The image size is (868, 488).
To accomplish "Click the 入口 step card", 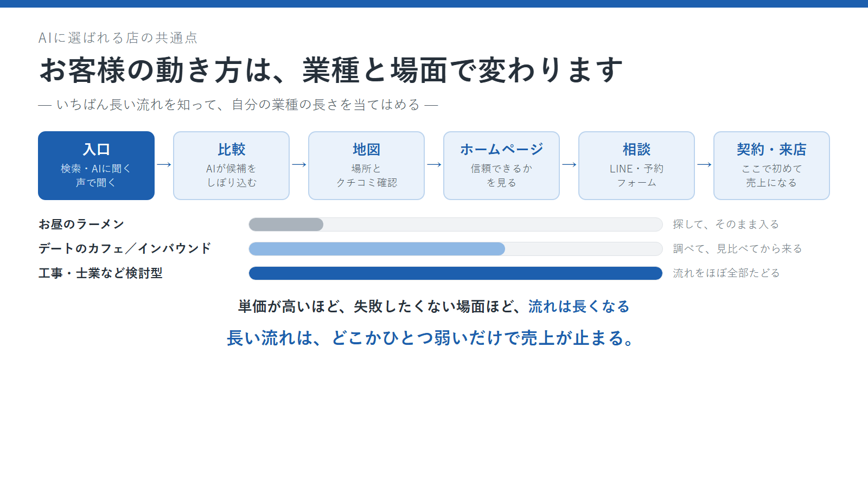I will click(x=96, y=165).
